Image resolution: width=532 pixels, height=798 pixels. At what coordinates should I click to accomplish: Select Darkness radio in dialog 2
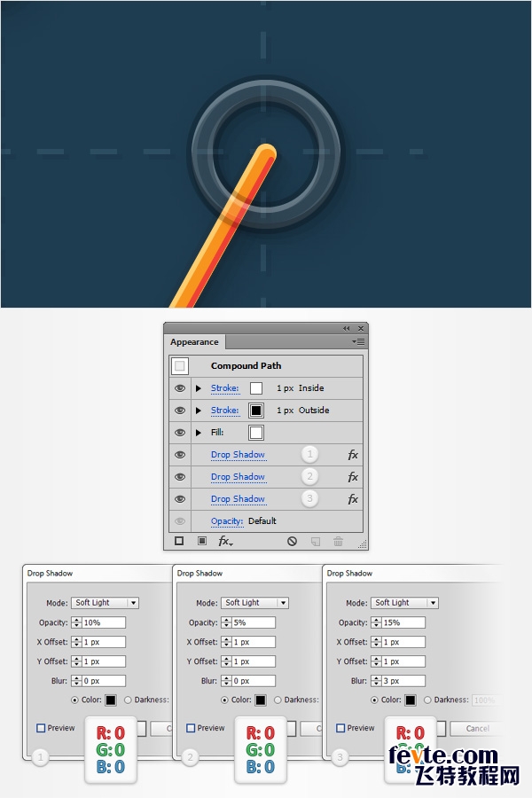pyautogui.click(x=278, y=700)
